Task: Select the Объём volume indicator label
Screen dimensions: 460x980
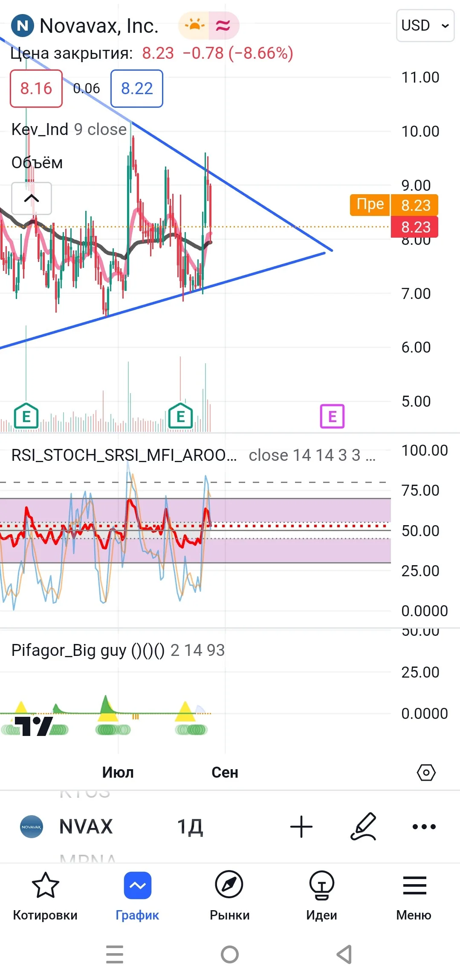Action: (x=37, y=163)
